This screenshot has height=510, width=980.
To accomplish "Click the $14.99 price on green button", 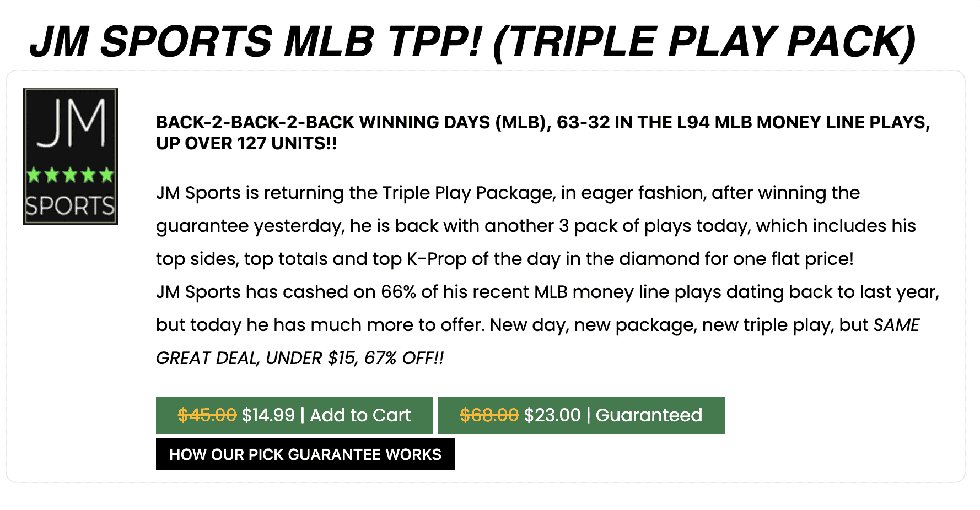I will point(268,415).
